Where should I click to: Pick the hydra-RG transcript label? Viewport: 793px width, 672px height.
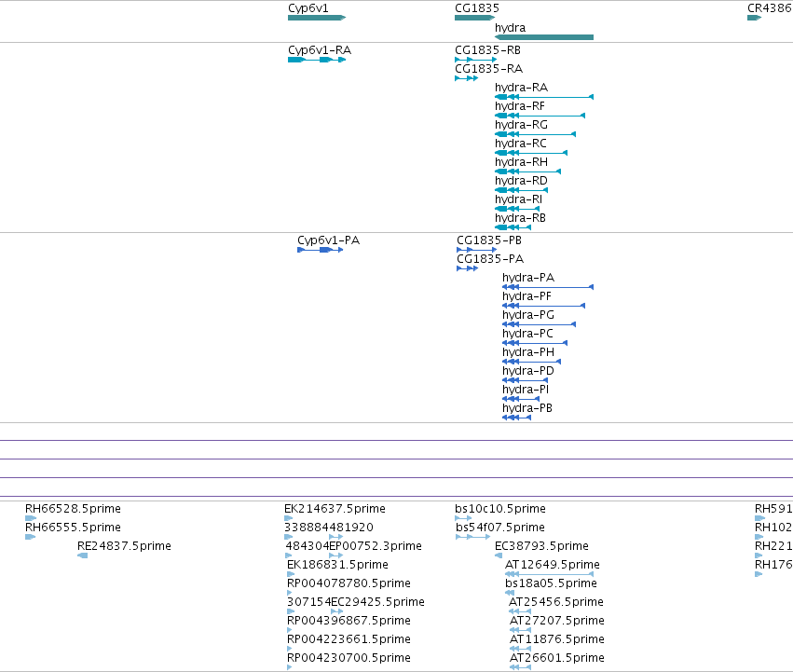pos(521,125)
